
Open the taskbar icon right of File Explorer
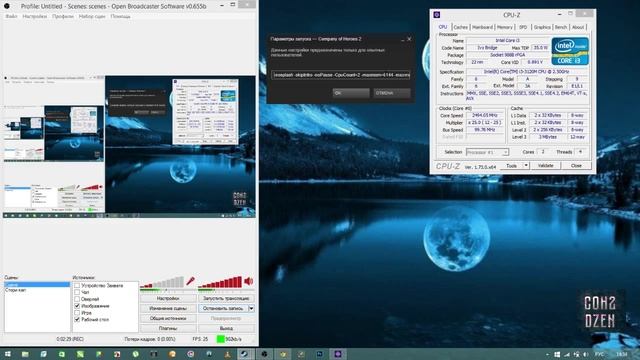(x=43, y=354)
